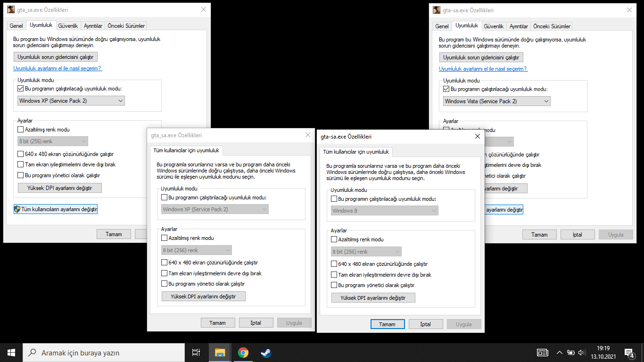The height and width of the screenshot is (362, 644).
Task: Open Steam from the taskbar
Action: coord(266,353)
